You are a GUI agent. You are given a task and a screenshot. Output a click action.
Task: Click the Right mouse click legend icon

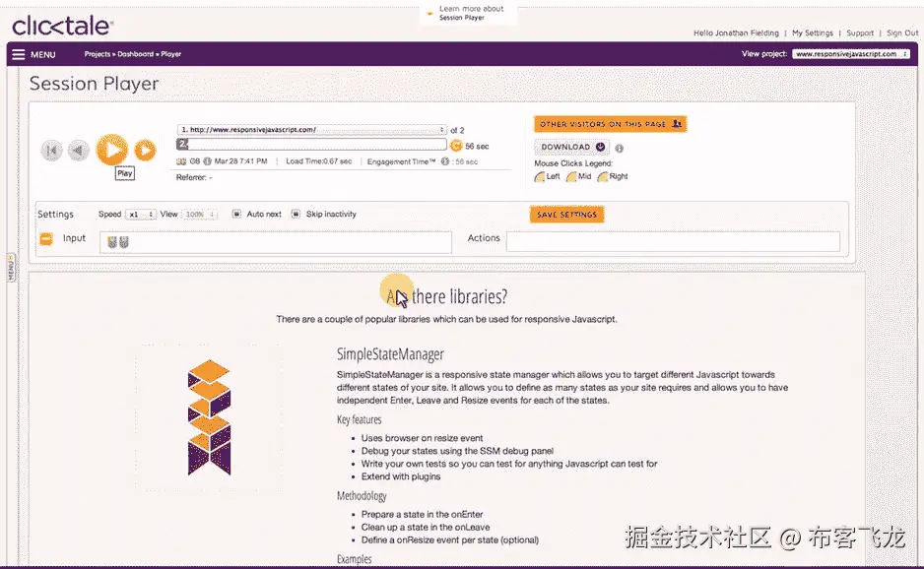tap(602, 177)
